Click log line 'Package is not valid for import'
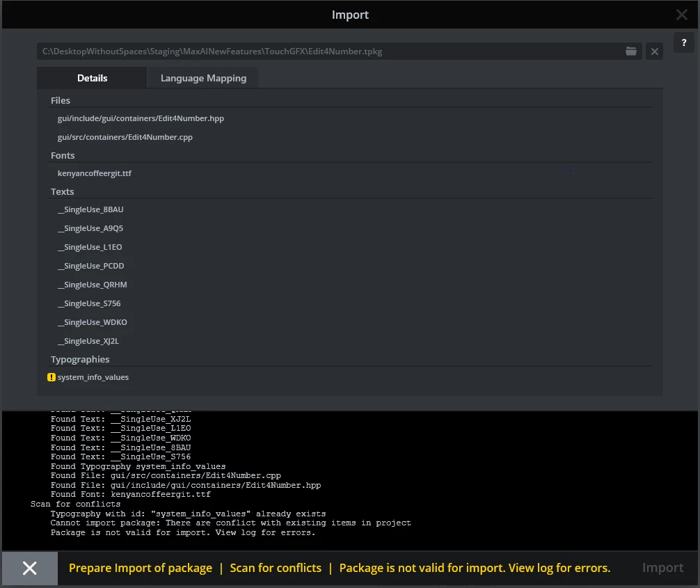The width and height of the screenshot is (700, 588). (182, 532)
